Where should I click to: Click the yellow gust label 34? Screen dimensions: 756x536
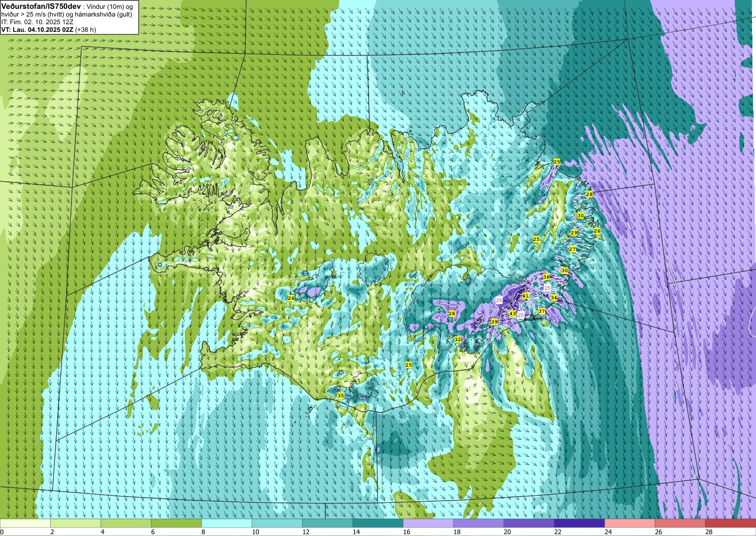click(554, 298)
